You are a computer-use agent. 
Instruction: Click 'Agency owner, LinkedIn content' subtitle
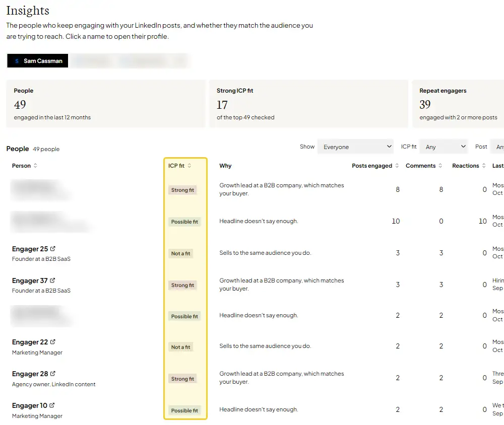tap(54, 384)
